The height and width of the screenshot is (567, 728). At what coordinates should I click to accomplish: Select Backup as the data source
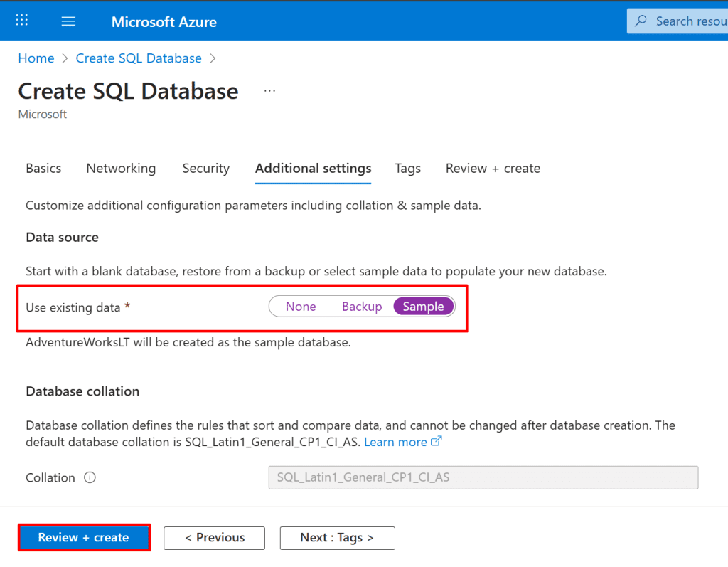pos(362,307)
